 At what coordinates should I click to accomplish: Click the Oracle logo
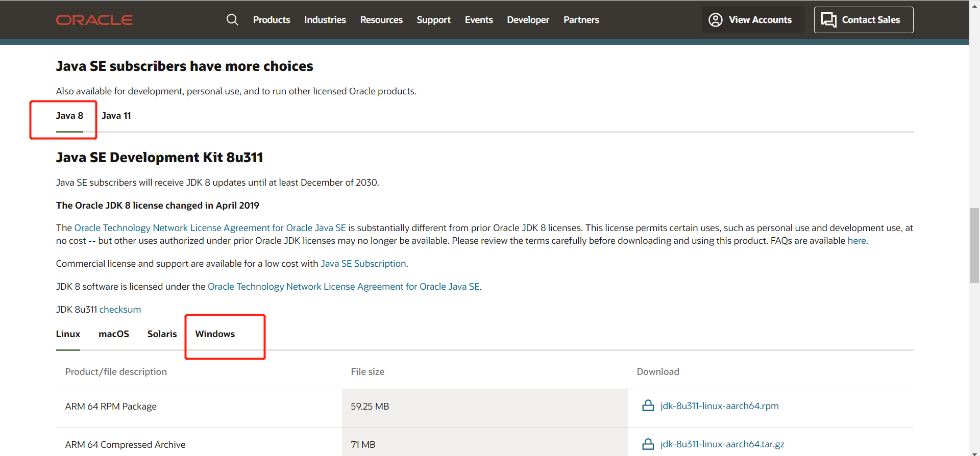94,20
